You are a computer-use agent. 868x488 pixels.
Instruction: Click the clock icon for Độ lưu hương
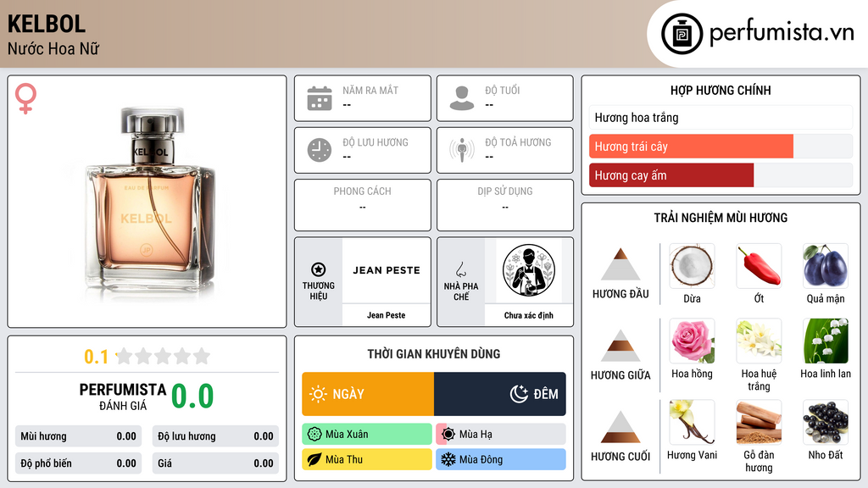[x=320, y=150]
